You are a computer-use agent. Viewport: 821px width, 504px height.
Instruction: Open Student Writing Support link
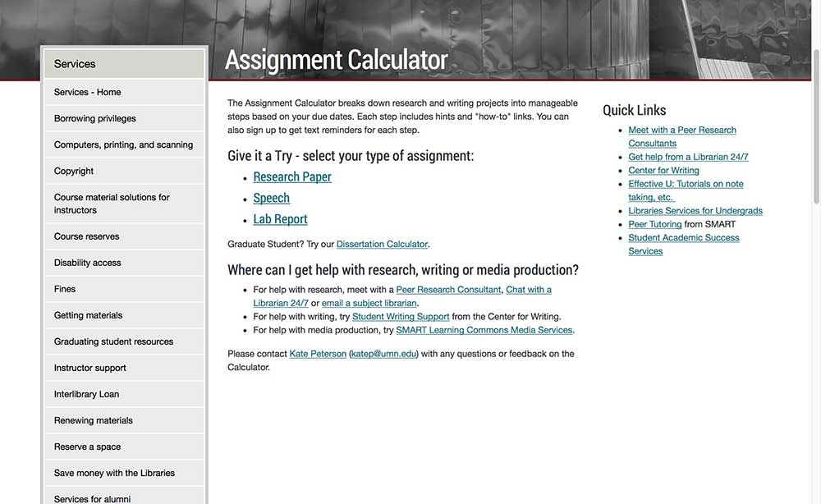point(401,317)
